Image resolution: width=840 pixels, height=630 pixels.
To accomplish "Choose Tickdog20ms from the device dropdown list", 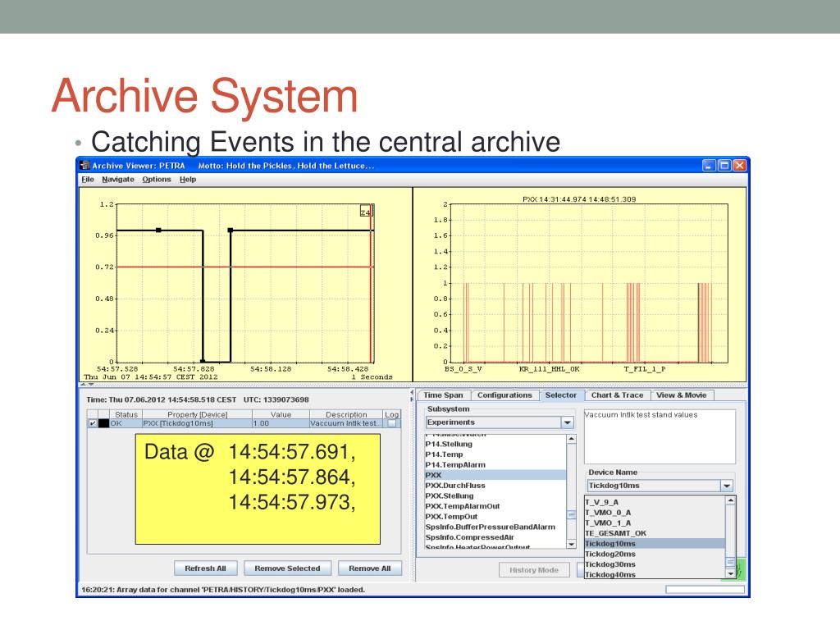I will pos(655,554).
